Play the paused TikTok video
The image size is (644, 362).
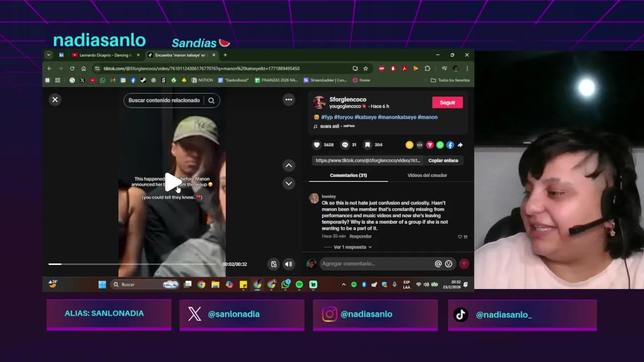172,183
